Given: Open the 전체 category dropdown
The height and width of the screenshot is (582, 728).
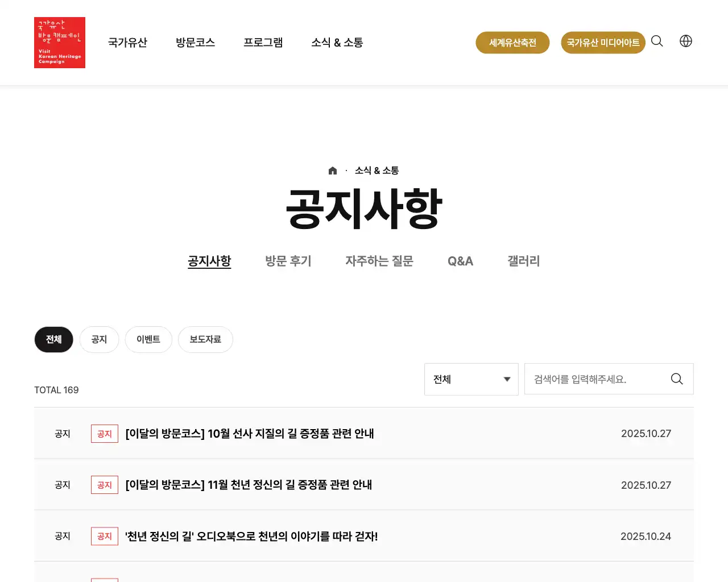Looking at the screenshot, I should click(x=471, y=379).
